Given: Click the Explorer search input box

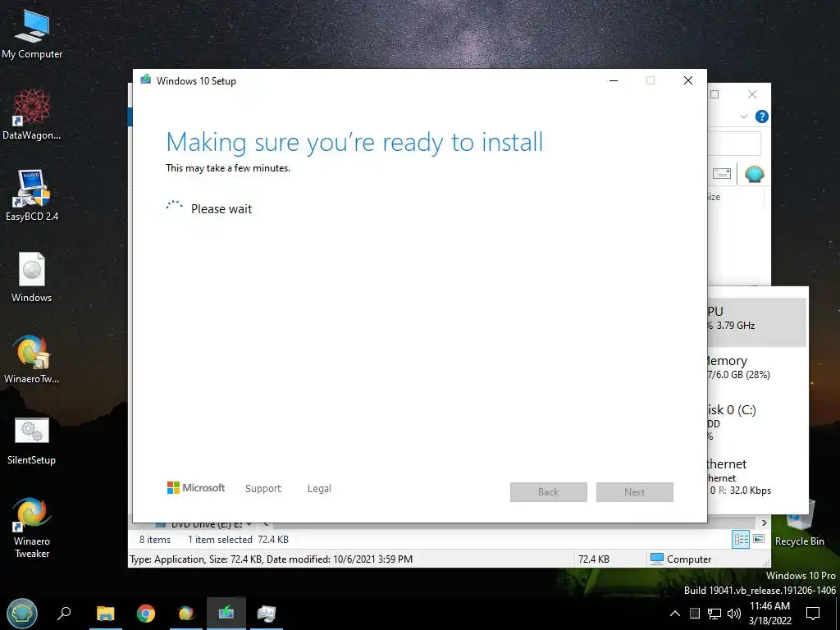Looking at the screenshot, I should 734,144.
